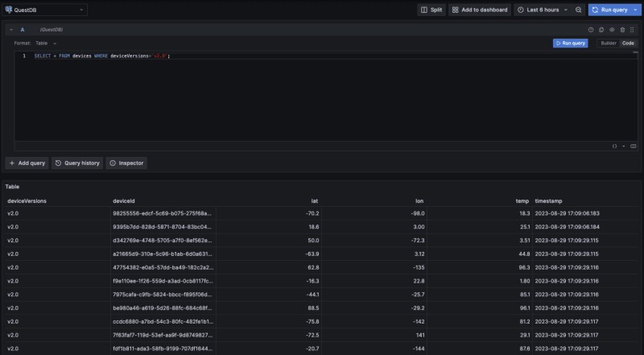Click deviceId cell starting 9395b7dd
644x355 pixels.
click(x=163, y=227)
